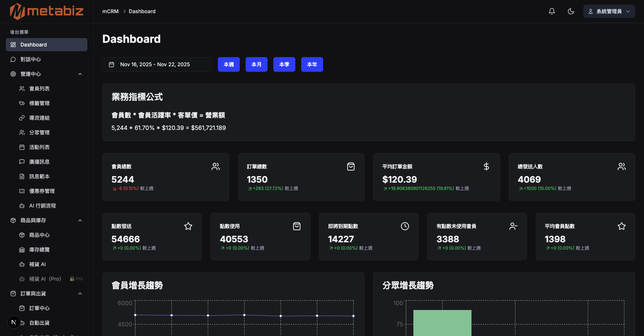Open the 系統管理員 account dropdown
This screenshot has width=644, height=336.
(609, 11)
